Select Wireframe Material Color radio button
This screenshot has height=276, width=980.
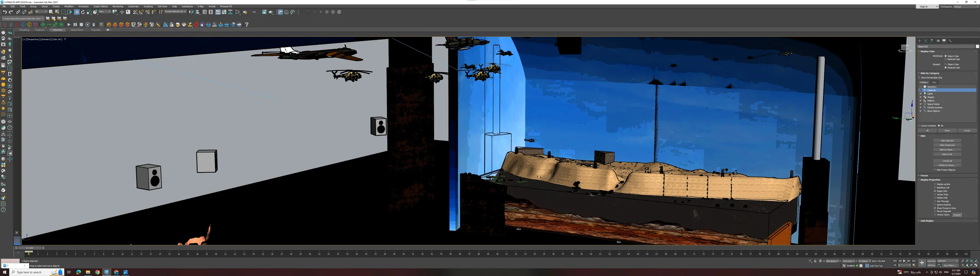click(946, 59)
